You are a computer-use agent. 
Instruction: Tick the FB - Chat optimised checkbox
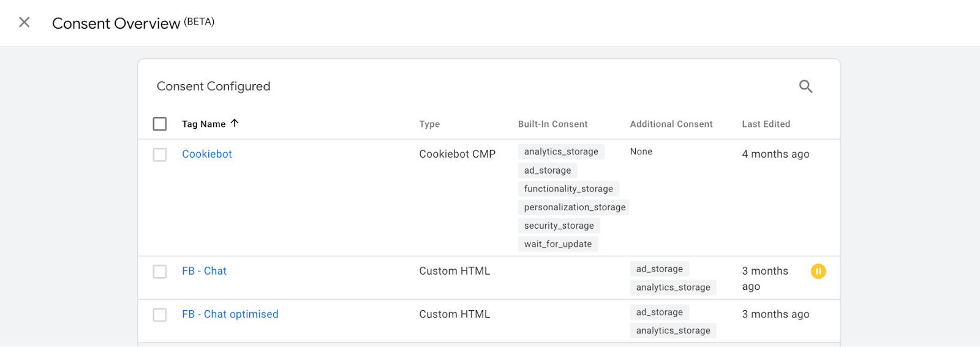[160, 315]
